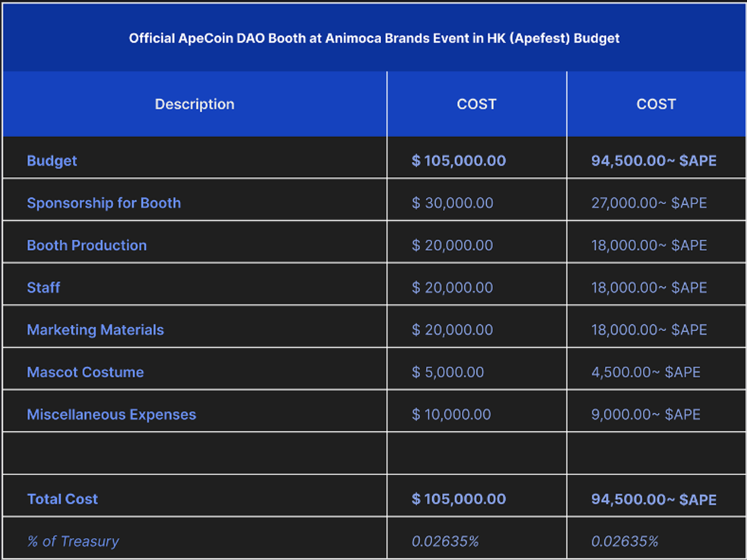The image size is (747, 560).
Task: Select the 9,000.00~ $APE cell
Action: 645,415
